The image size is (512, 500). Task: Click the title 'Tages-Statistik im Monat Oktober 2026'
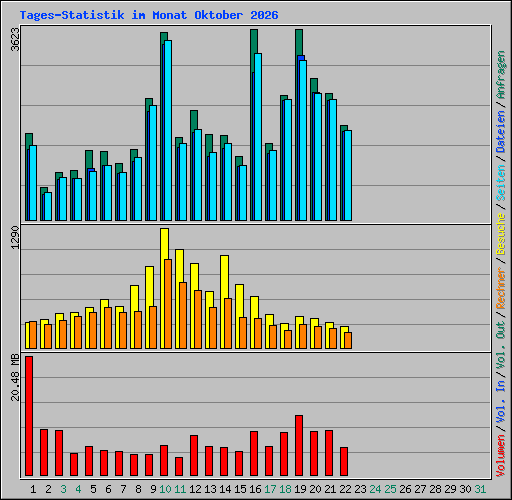pyautogui.click(x=149, y=15)
